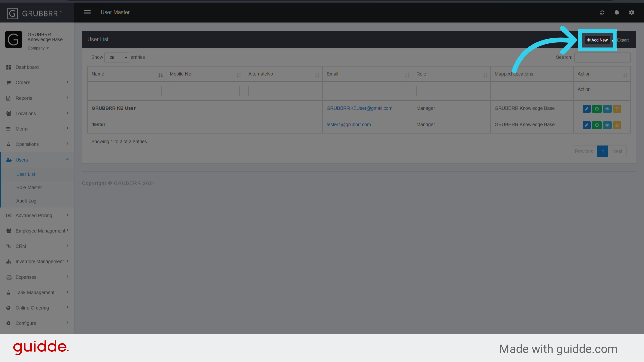Click 'Showing 1 to 2 of 2 entries' text

119,142
